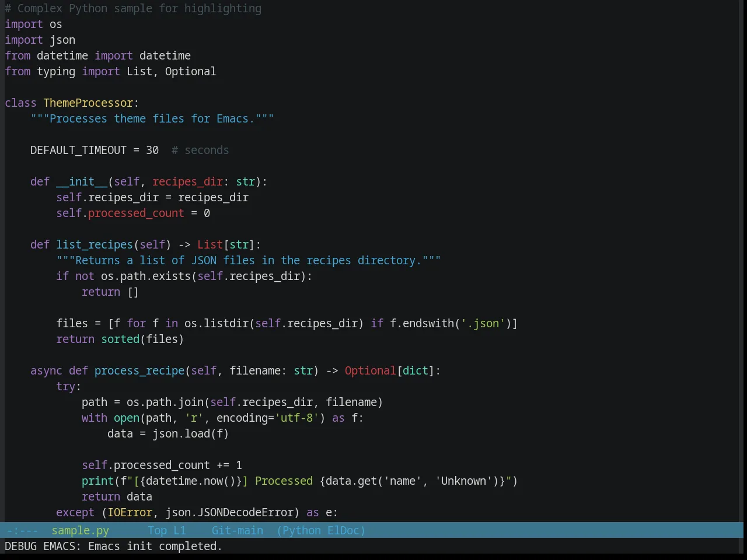This screenshot has width=747, height=560.
Task: Click the 'return data' statement
Action: [117, 496]
